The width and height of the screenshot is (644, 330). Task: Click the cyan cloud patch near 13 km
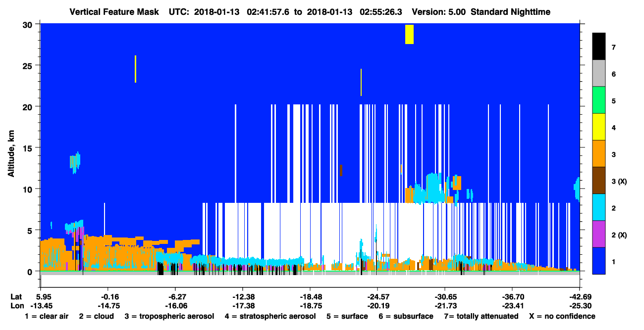click(75, 162)
